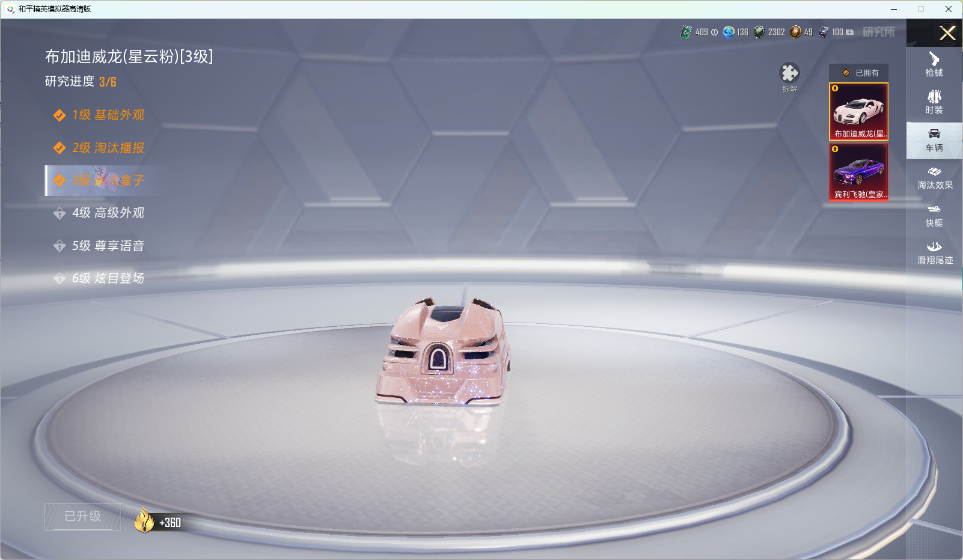The width and height of the screenshot is (963, 560).
Task: Switch to the 时装 outfits category
Action: pos(934,102)
